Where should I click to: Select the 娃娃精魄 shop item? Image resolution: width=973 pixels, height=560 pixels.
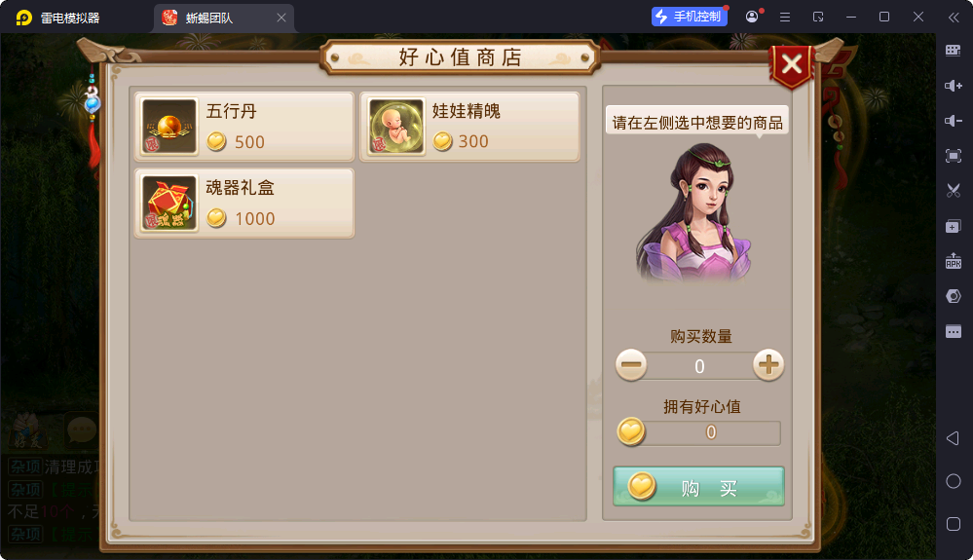(x=469, y=127)
